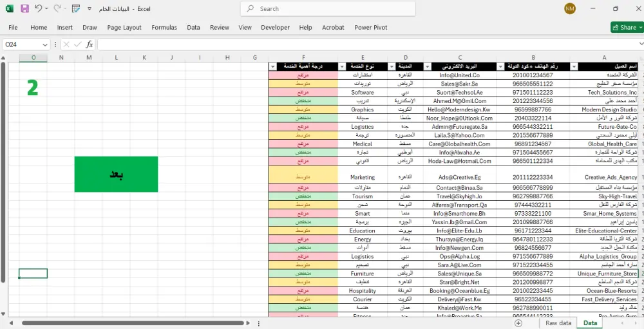Open the Page Layout ribbon tab
This screenshot has width=644, height=329.
[124, 28]
